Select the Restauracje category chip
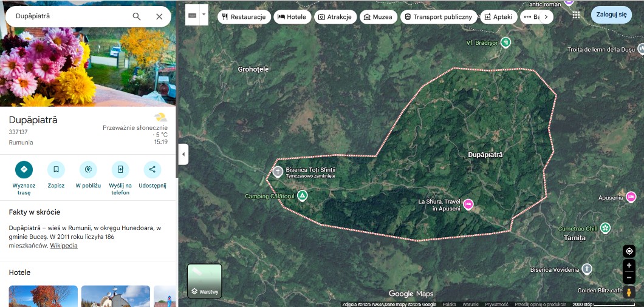The width and height of the screenshot is (644, 307). 244,17
